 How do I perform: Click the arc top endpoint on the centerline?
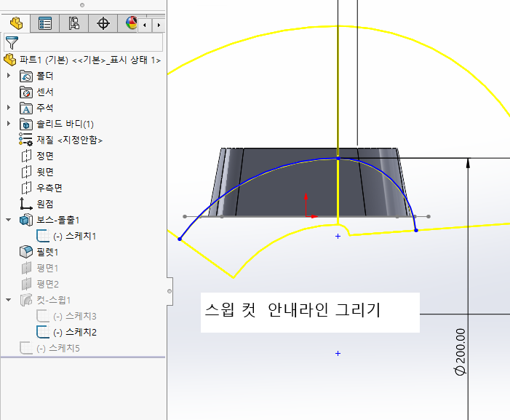[338, 159]
